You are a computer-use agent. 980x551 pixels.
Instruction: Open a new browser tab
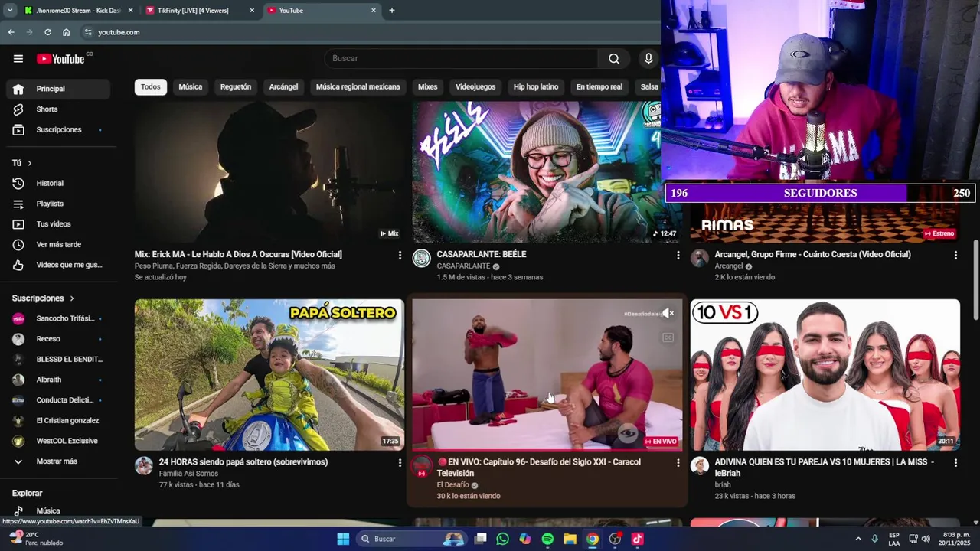392,11
